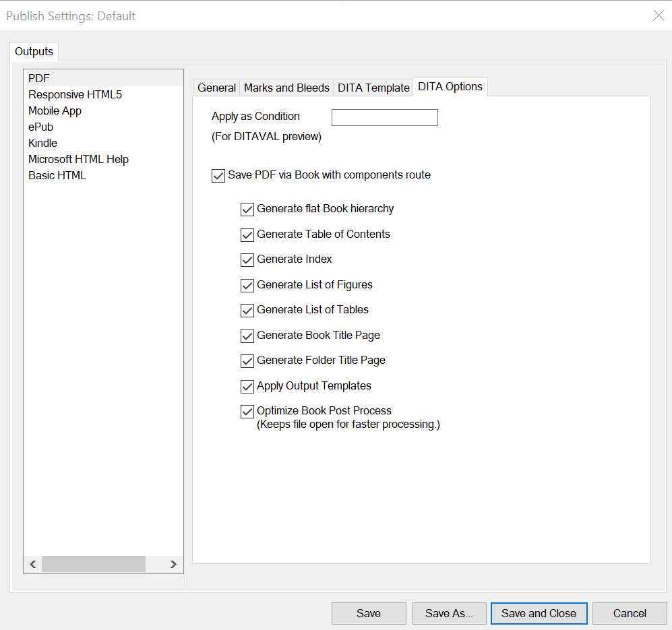Click the Save and Close button

(x=539, y=613)
